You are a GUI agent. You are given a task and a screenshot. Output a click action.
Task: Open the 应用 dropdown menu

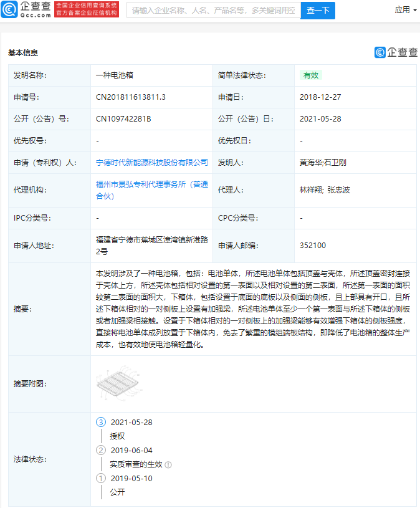[406, 10]
